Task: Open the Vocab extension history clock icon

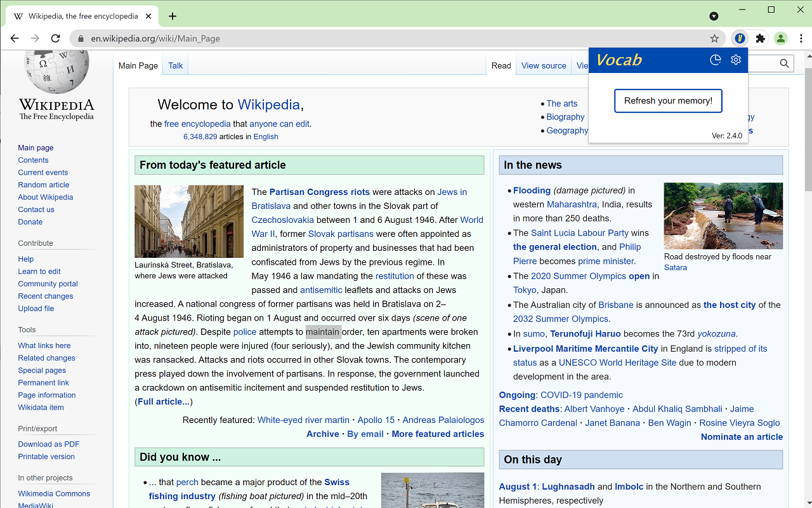Action: tap(715, 60)
